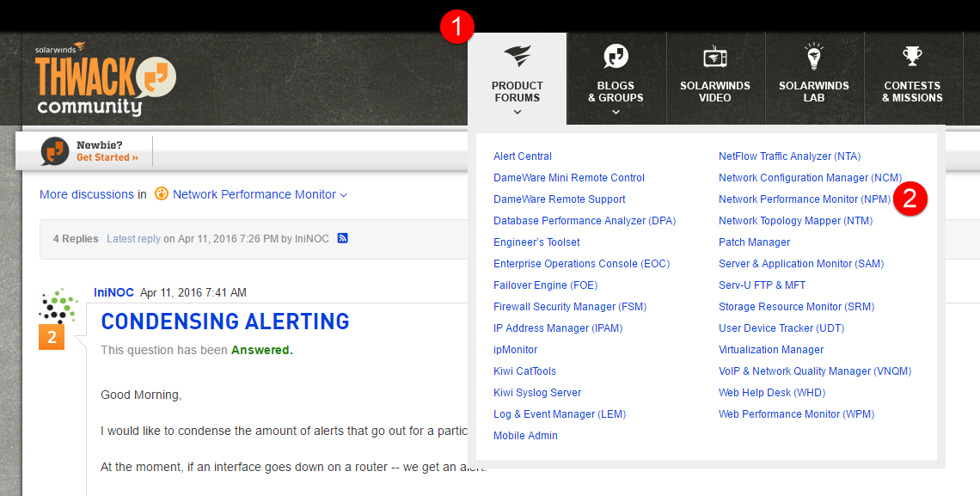
Task: Click the Newbie speech bubble icon
Action: 55,151
